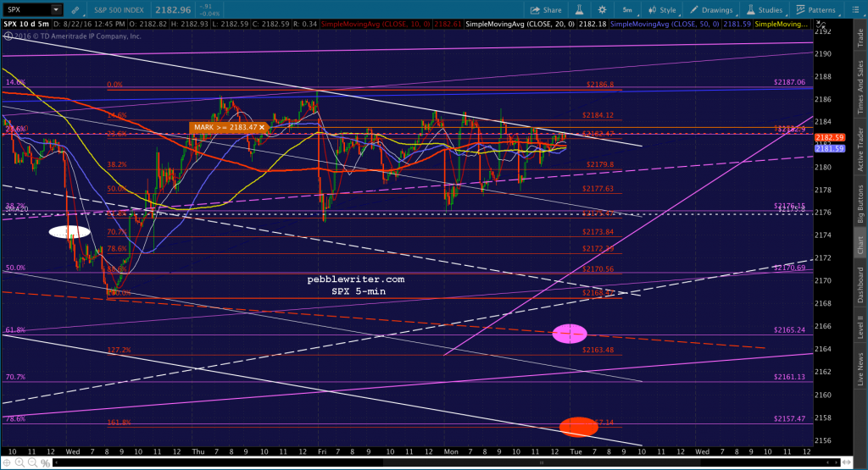Viewport: 868px width, 470px height.
Task: Click SimpleMovingAvg (CLOSE, 50, 0) study label
Action: pos(665,25)
